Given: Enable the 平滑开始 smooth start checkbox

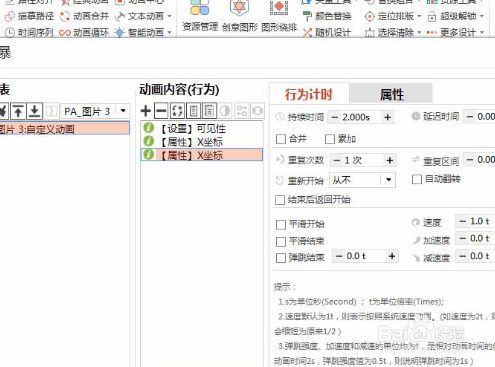Looking at the screenshot, I should pos(281,225).
